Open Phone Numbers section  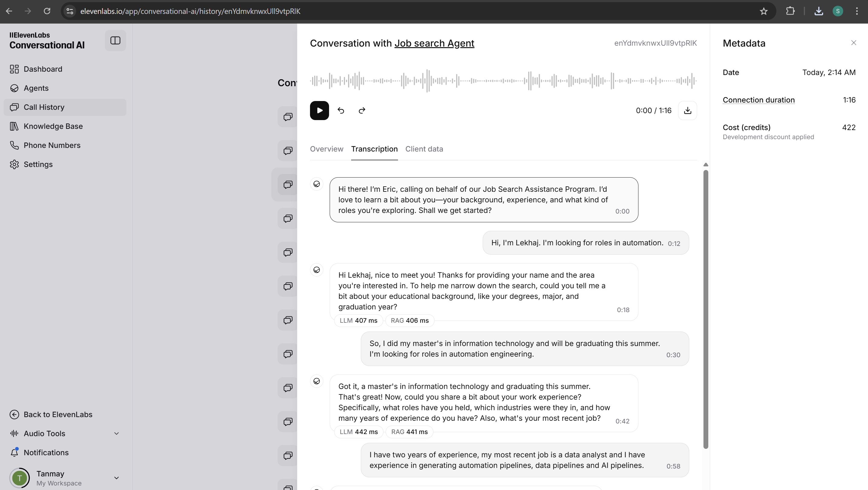coord(52,145)
